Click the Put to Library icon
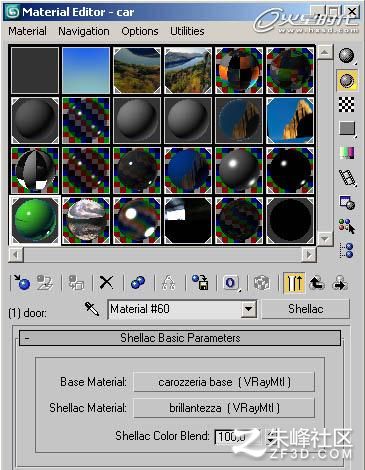 click(200, 283)
